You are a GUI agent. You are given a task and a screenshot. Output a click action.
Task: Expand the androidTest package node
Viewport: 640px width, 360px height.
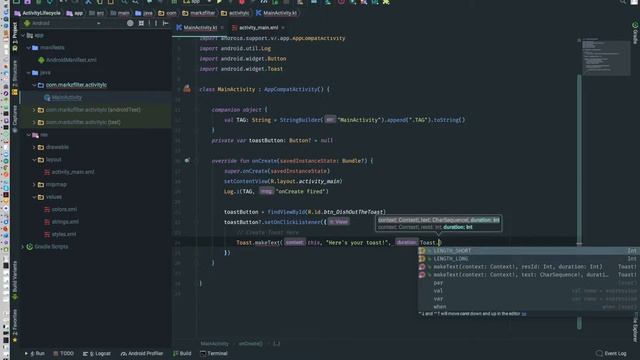coord(34,110)
